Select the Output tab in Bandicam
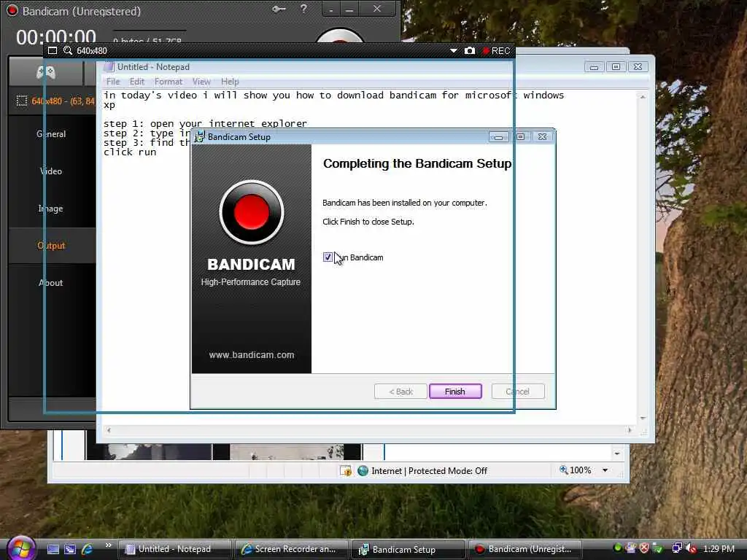This screenshot has width=747, height=560. pos(51,245)
